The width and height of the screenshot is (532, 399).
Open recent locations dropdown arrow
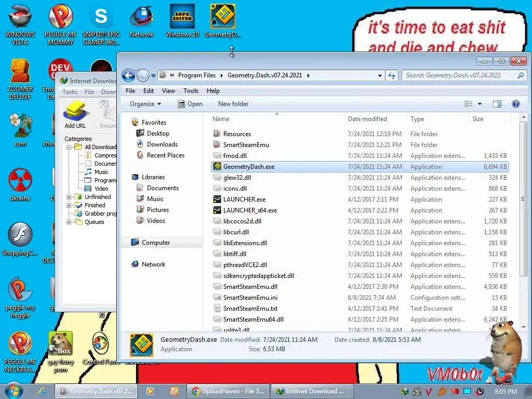pyautogui.click(x=153, y=76)
